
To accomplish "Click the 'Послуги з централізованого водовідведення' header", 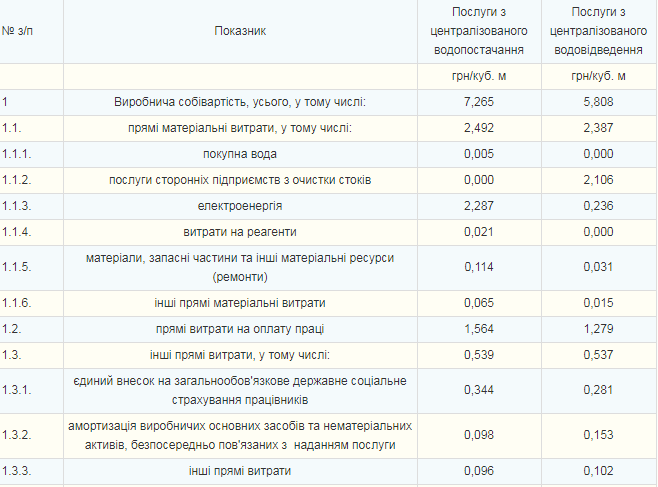I will pos(599,30).
